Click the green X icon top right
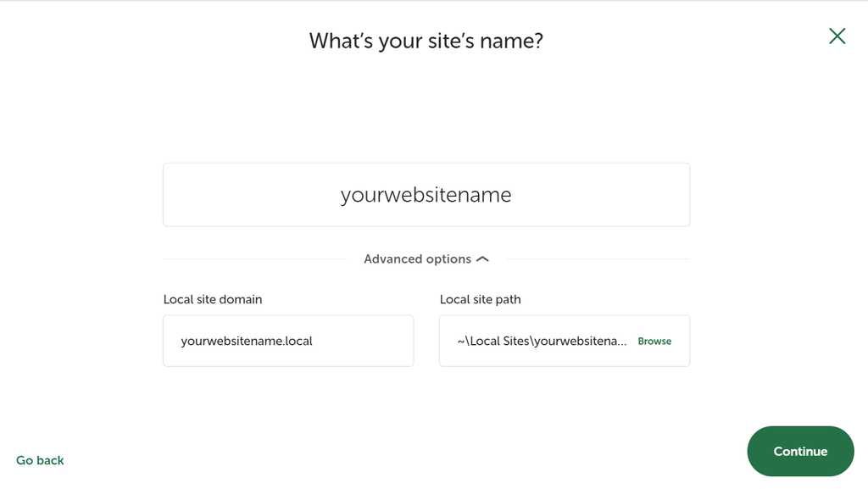Image resolution: width=868 pixels, height=489 pixels. pyautogui.click(x=837, y=36)
